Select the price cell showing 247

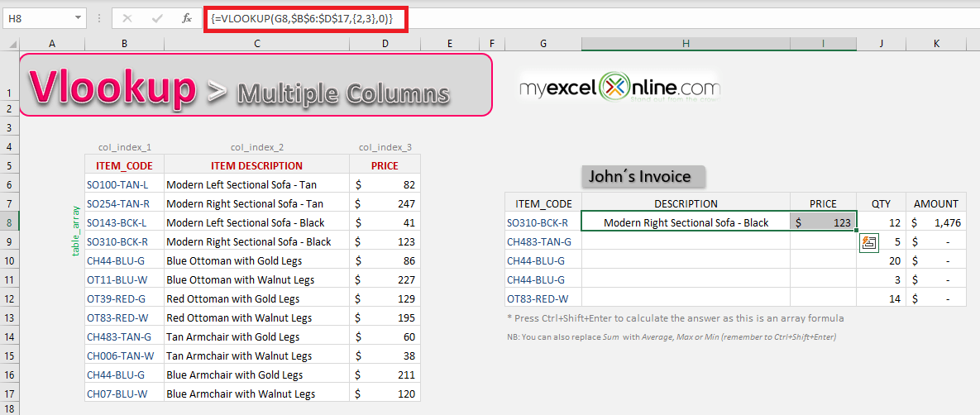click(385, 203)
